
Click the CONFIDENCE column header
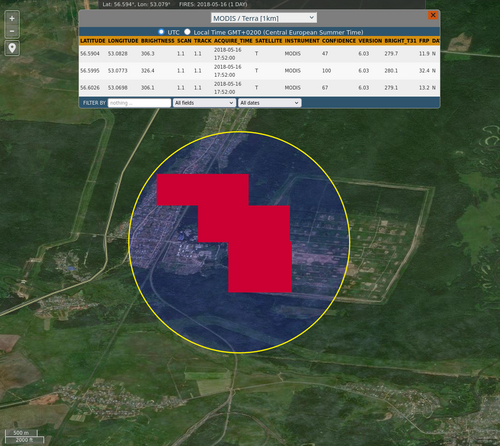pyautogui.click(x=339, y=41)
